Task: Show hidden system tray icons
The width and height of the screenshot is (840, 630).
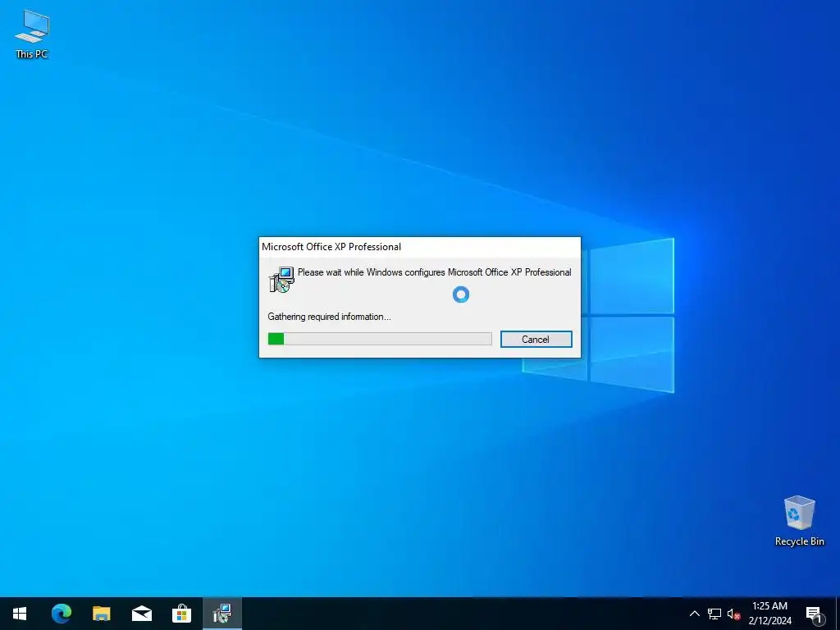Action: [x=694, y=614]
